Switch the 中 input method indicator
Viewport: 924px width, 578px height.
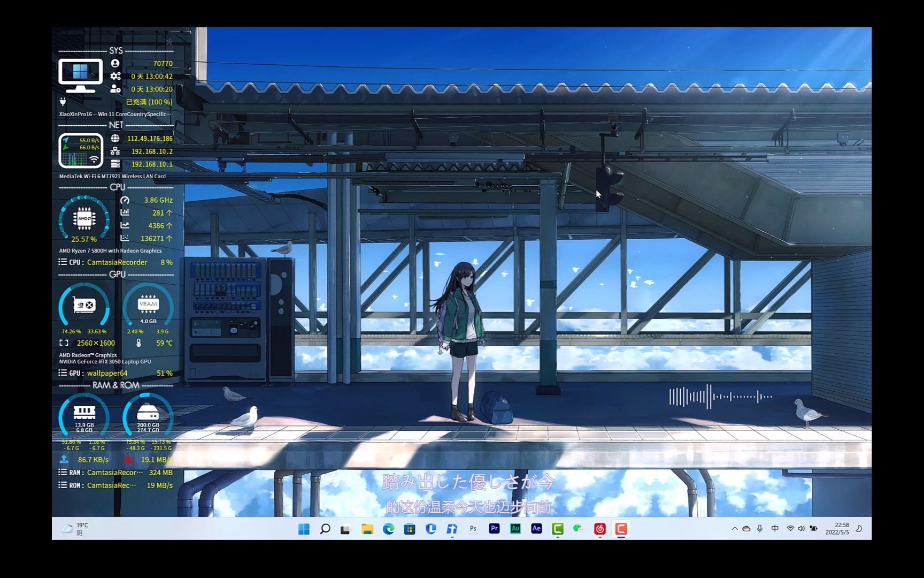(x=775, y=529)
